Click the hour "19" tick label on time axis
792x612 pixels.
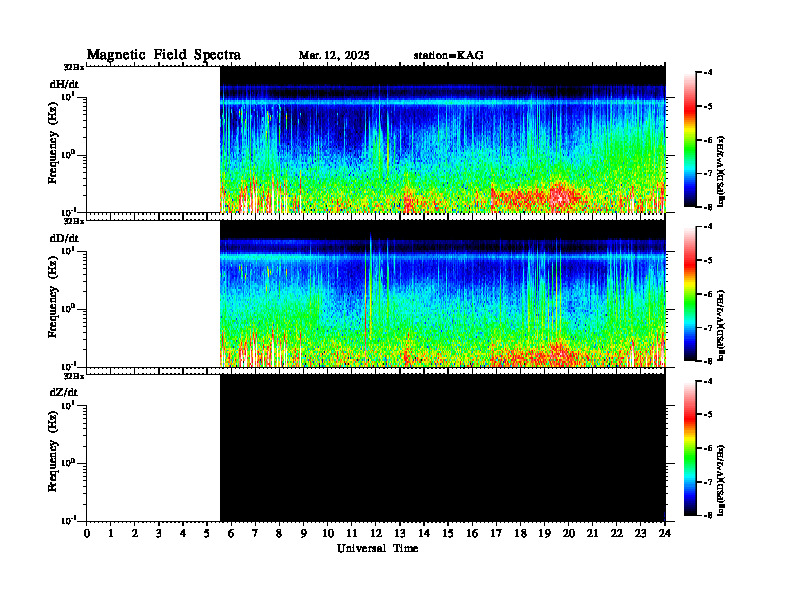(x=544, y=534)
